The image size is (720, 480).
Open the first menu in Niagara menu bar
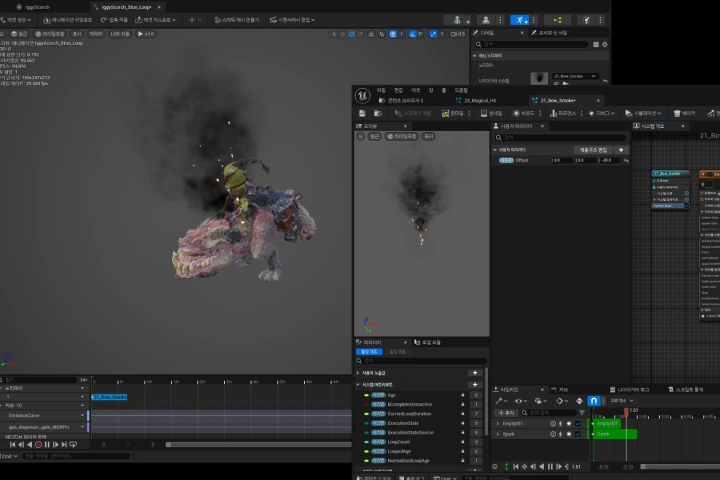(381, 90)
